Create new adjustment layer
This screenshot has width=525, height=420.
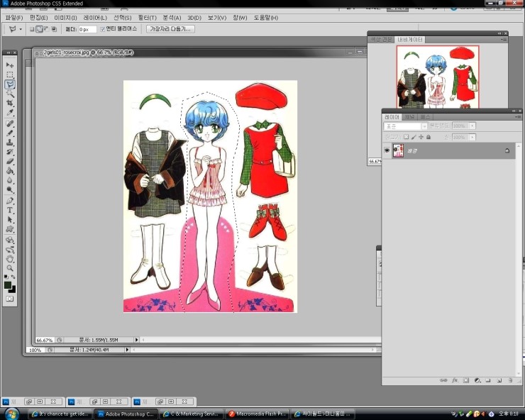click(477, 380)
